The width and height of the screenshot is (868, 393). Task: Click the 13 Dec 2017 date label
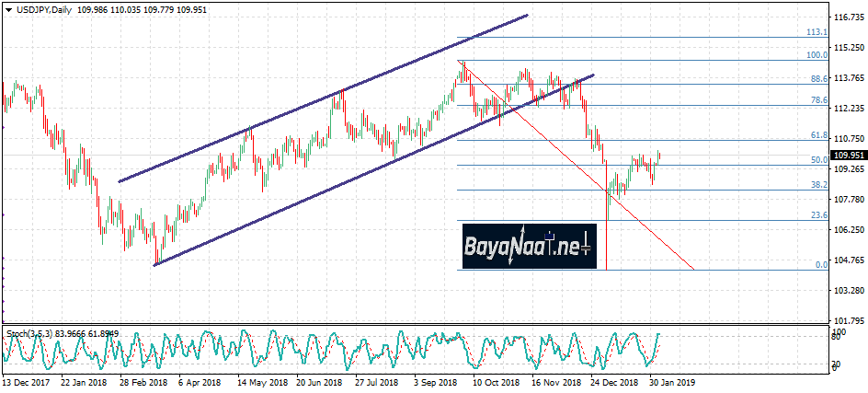[26, 381]
